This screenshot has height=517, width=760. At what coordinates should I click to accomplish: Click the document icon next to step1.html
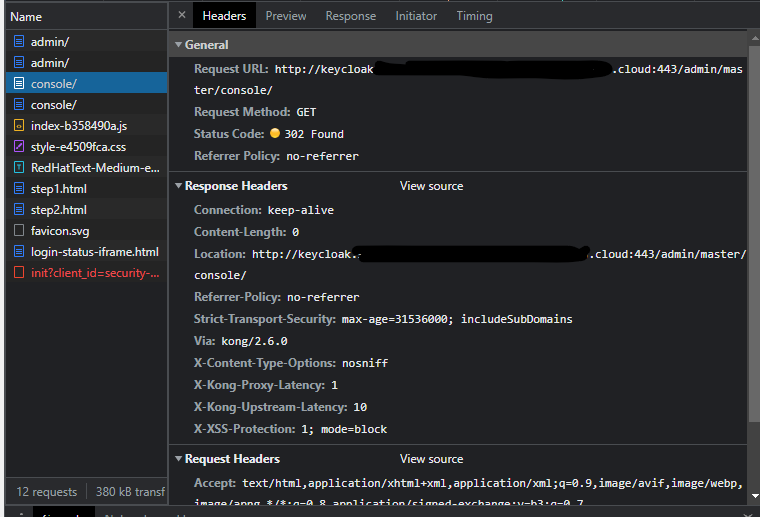coord(19,188)
